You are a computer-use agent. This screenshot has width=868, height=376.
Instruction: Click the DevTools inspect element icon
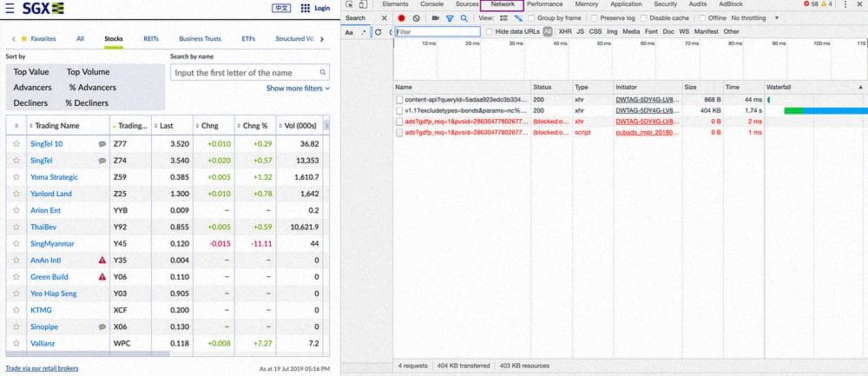[349, 4]
